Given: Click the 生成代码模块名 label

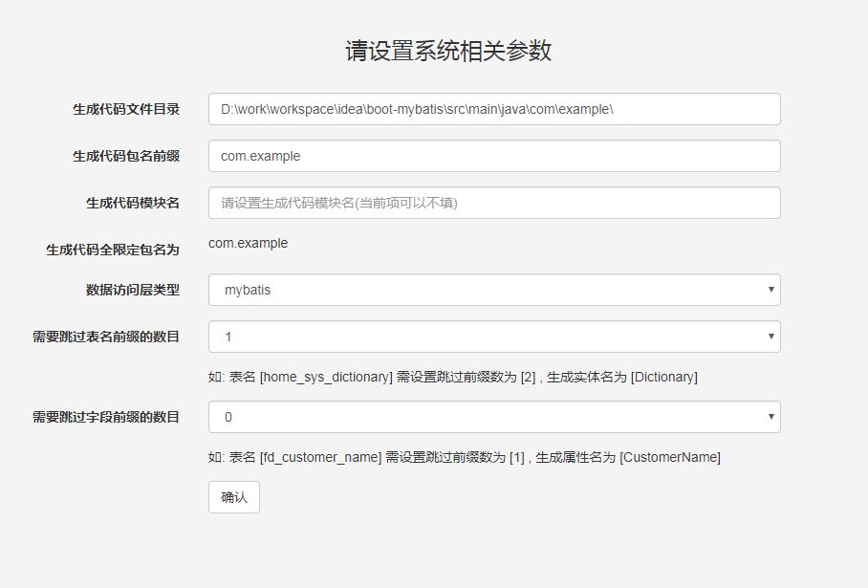Looking at the screenshot, I should [133, 204].
